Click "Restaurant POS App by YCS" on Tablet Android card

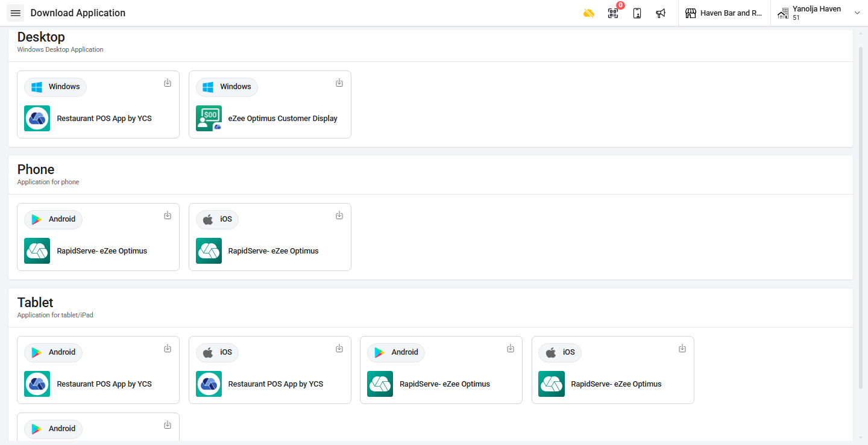[x=104, y=384]
